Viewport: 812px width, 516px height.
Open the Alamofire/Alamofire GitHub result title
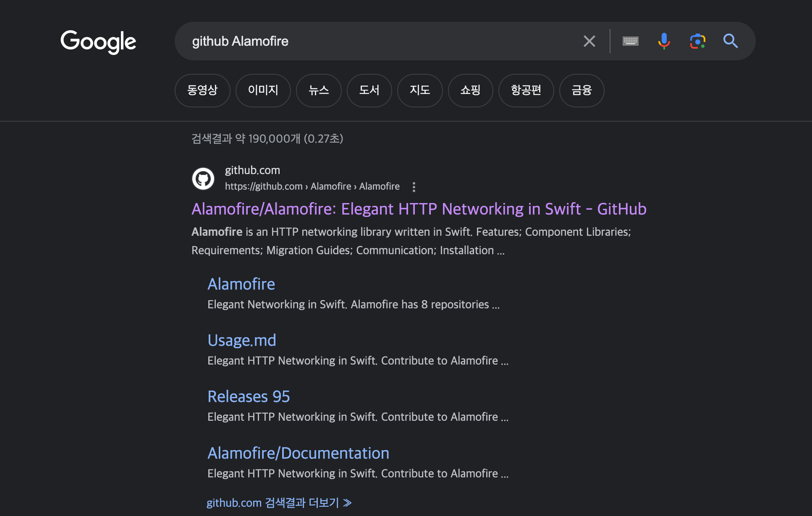point(419,209)
